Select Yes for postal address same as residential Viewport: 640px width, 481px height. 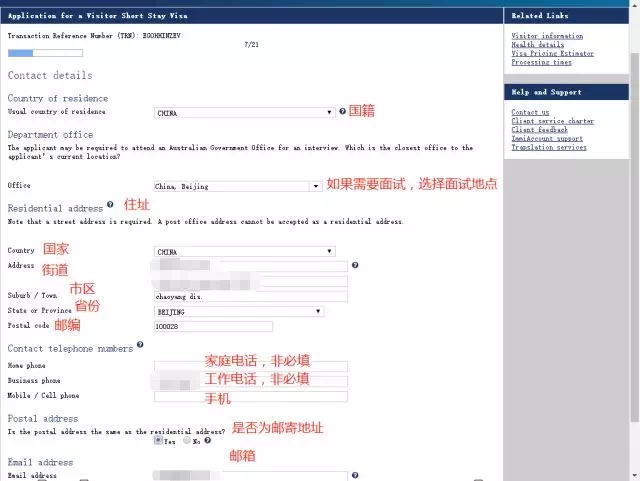[158, 440]
